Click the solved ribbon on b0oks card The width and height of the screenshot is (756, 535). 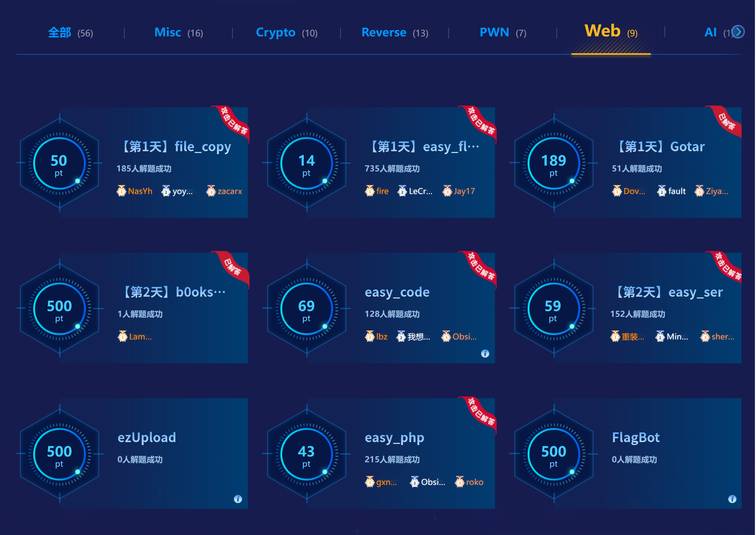233,267
